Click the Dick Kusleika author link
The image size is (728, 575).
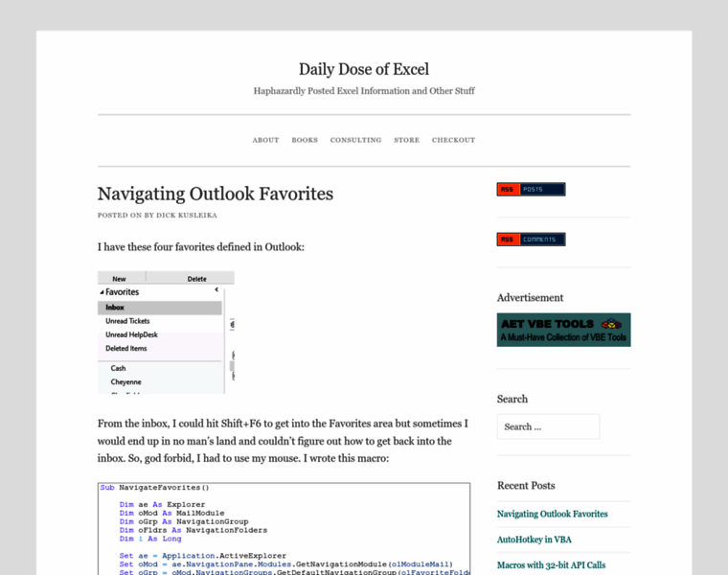pos(187,215)
